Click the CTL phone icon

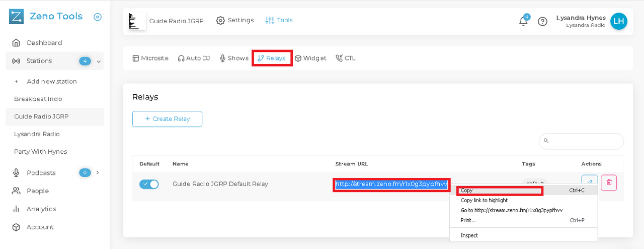coord(339,58)
